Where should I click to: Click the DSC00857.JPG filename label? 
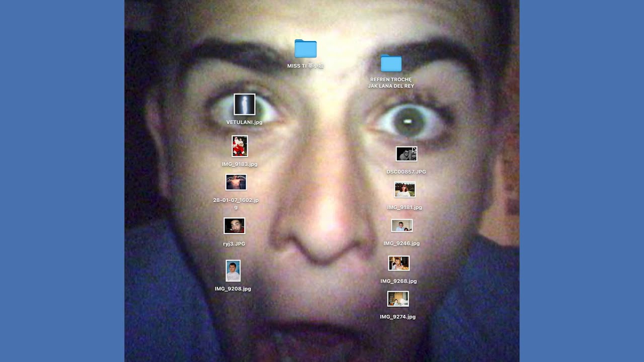[x=406, y=172]
